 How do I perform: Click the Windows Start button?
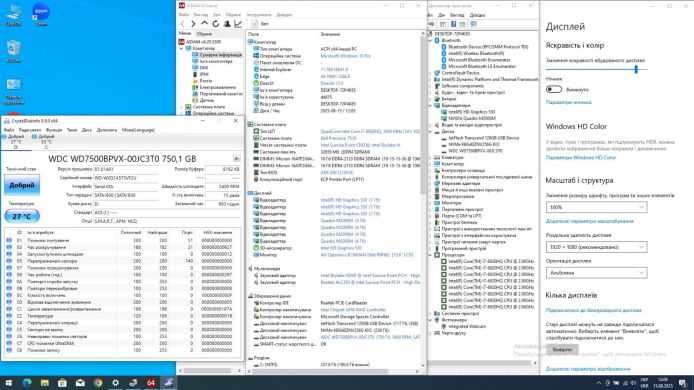click(8, 383)
